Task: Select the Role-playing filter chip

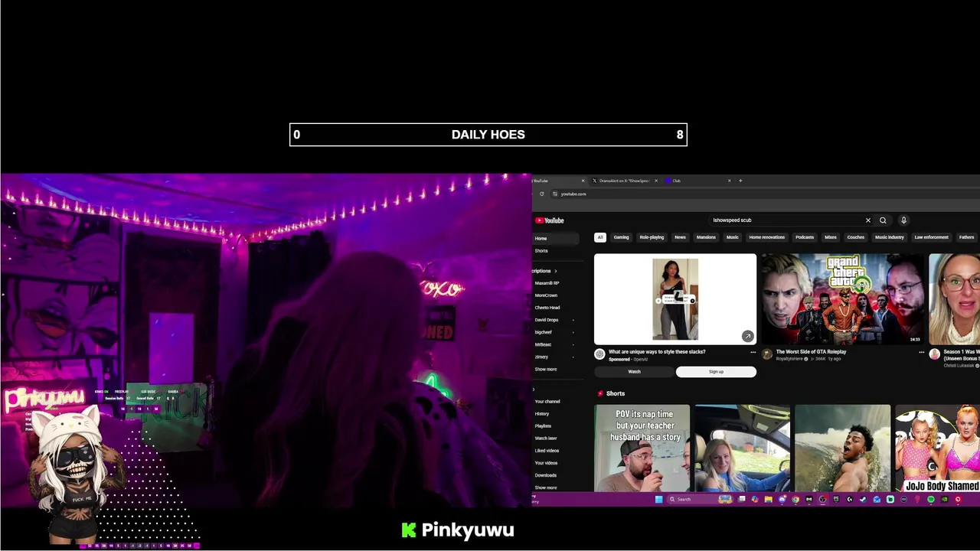Action: (652, 237)
